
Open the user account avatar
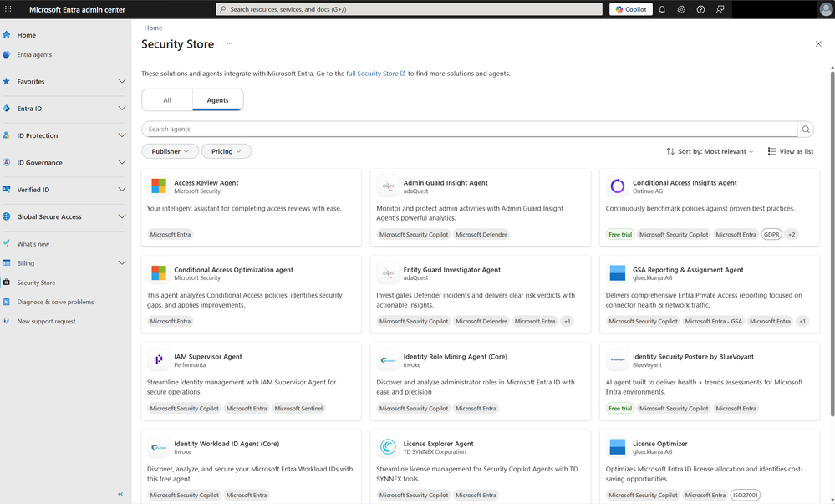tap(826, 9)
